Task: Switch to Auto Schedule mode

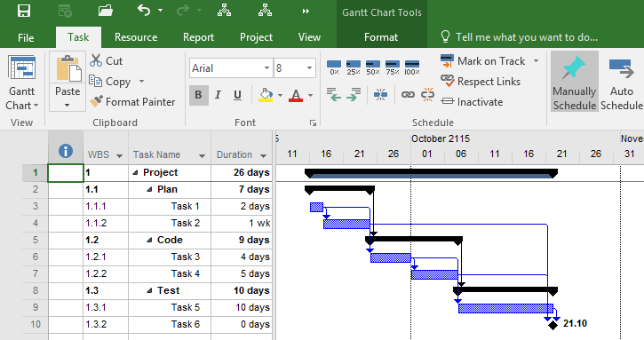Action: [622, 82]
